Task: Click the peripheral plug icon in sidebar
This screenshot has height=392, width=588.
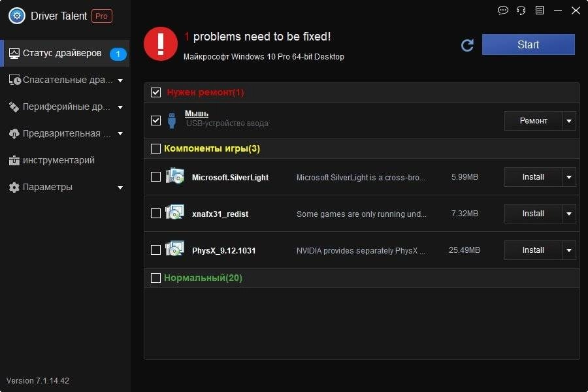Action: click(x=14, y=107)
